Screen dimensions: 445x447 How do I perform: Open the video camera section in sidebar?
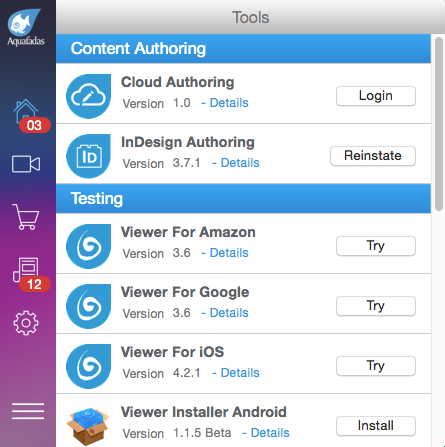point(26,164)
